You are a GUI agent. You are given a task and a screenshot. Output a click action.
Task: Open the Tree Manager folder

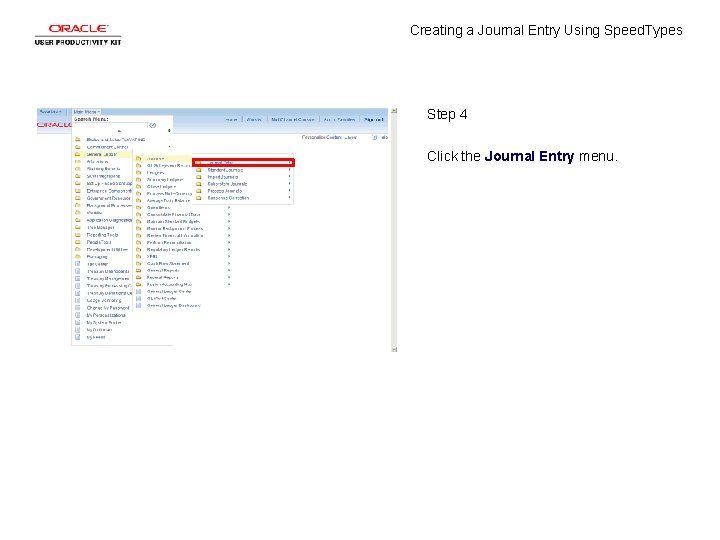point(101,227)
